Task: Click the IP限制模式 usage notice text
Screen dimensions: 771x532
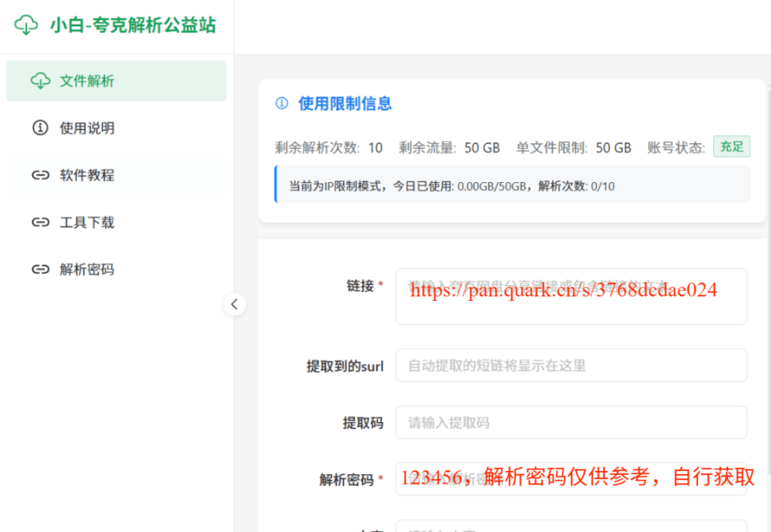Action: point(452,186)
